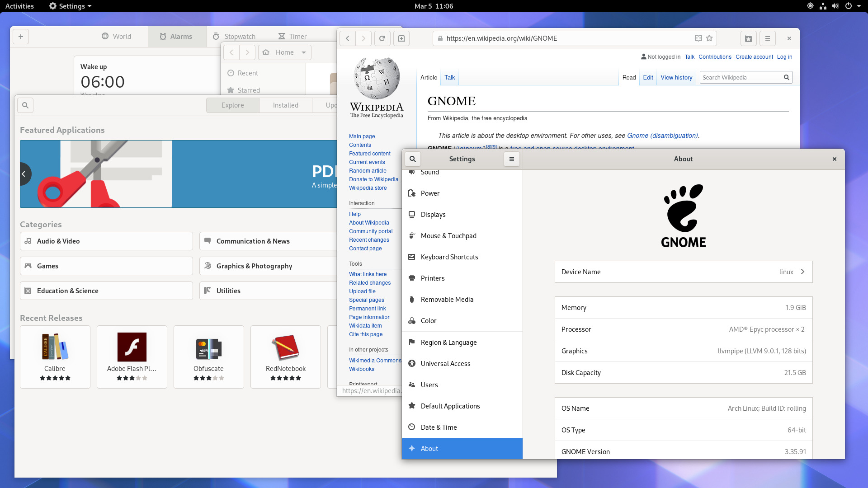This screenshot has height=488, width=868.
Task: Select Mouse & Touchpad in Settings
Action: [462, 236]
